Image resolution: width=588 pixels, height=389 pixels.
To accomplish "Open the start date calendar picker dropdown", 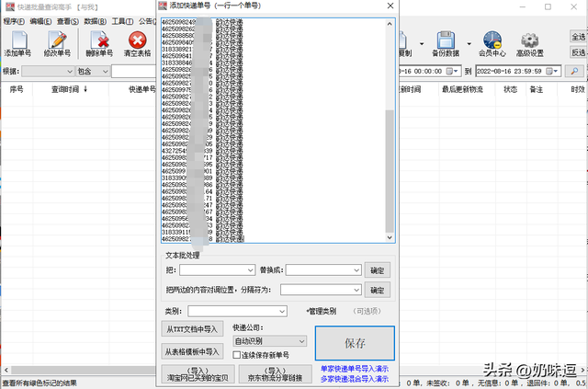I will [x=453, y=71].
